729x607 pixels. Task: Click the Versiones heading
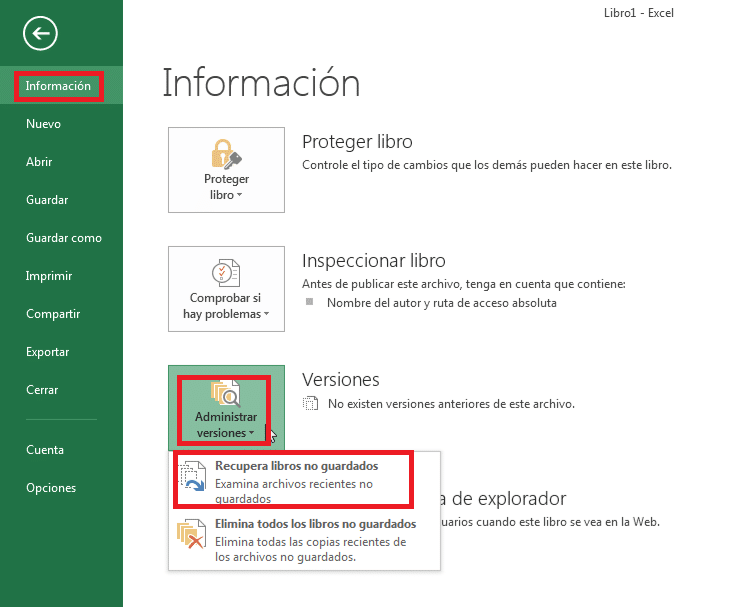pos(341,380)
